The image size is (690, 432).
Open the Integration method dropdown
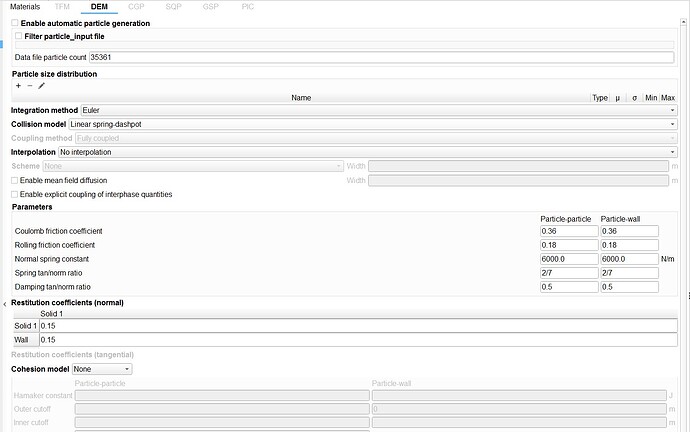[379, 110]
